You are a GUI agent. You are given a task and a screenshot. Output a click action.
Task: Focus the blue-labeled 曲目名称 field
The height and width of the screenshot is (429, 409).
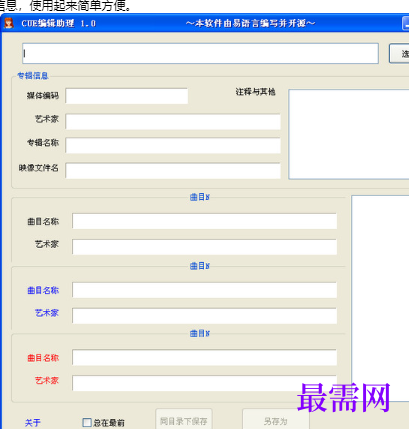pyautogui.click(x=205, y=290)
